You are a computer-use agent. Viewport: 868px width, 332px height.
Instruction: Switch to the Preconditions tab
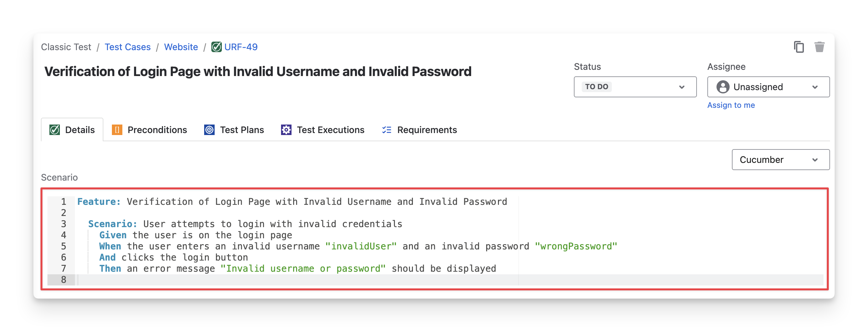[x=157, y=130]
